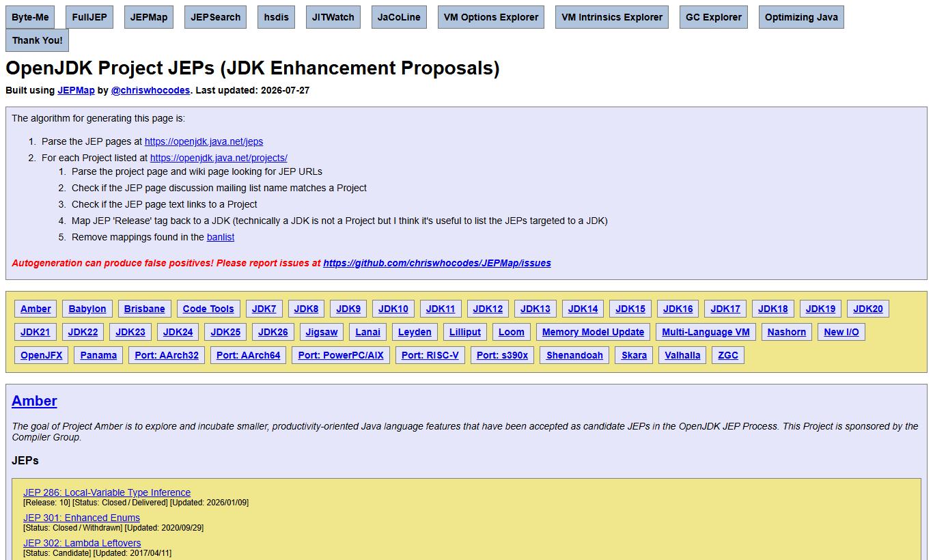Jump to Multi-Language VM project
This screenshot has width=933, height=560.
tap(706, 332)
